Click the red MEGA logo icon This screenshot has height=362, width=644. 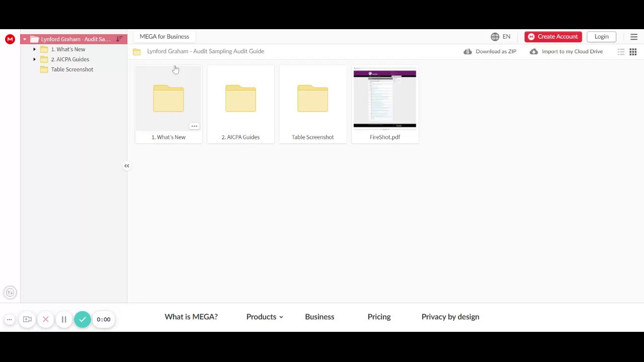pos(10,39)
